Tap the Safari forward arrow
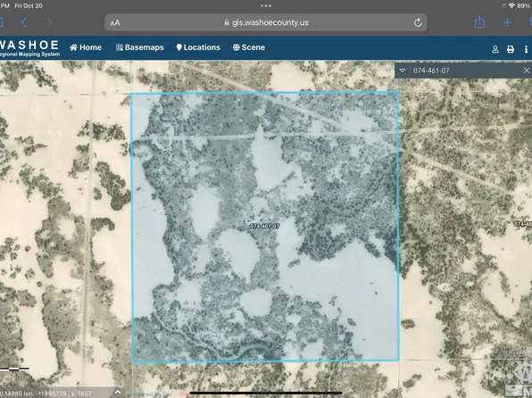This screenshot has width=532, height=398. pos(49,22)
